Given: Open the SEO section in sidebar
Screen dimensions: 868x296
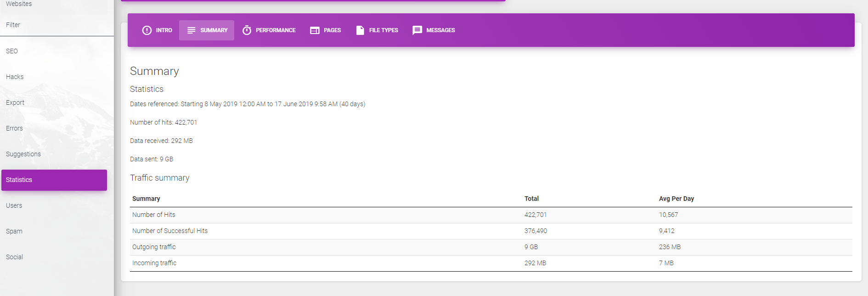Looking at the screenshot, I should [12, 51].
